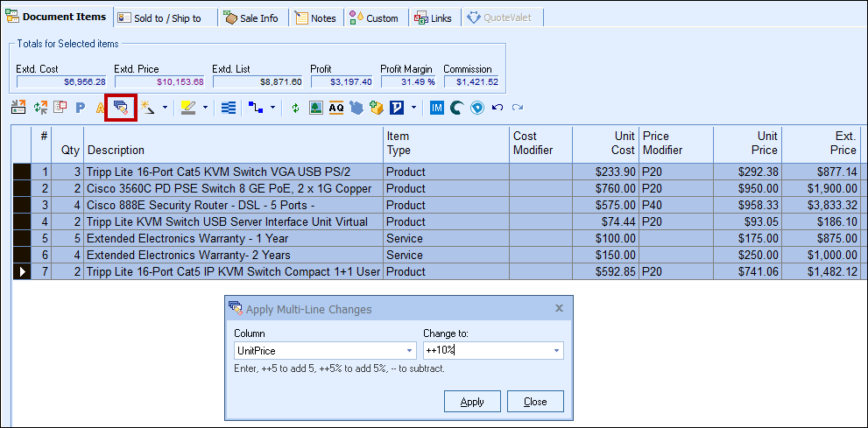
Task: Click the Profit total field
Action: pyautogui.click(x=342, y=82)
